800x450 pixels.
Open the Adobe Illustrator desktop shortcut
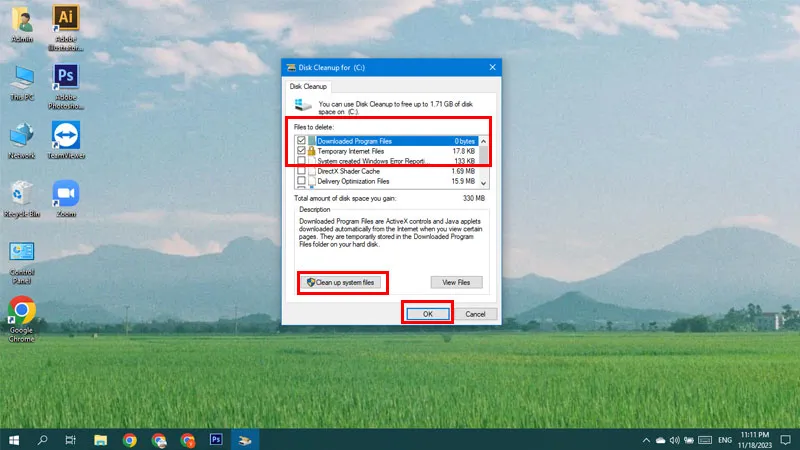pos(66,28)
